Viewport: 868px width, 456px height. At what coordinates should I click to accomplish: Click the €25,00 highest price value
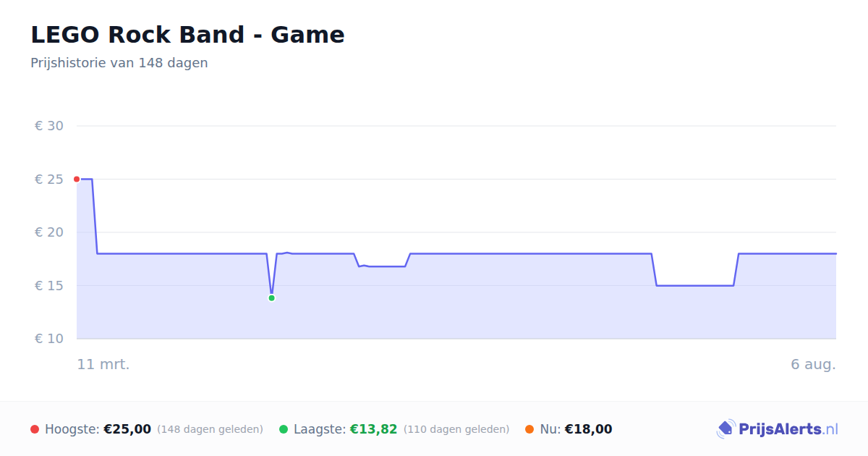click(x=127, y=429)
